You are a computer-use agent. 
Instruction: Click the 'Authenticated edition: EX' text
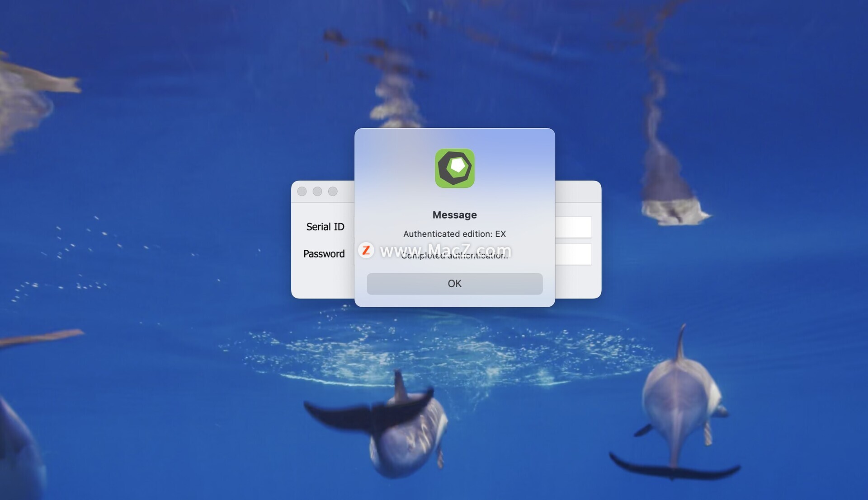point(454,234)
